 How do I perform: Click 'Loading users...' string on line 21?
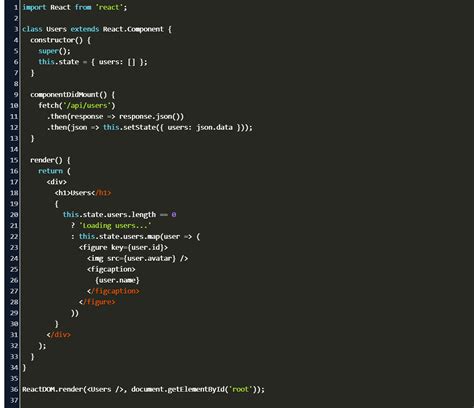[x=115, y=226]
